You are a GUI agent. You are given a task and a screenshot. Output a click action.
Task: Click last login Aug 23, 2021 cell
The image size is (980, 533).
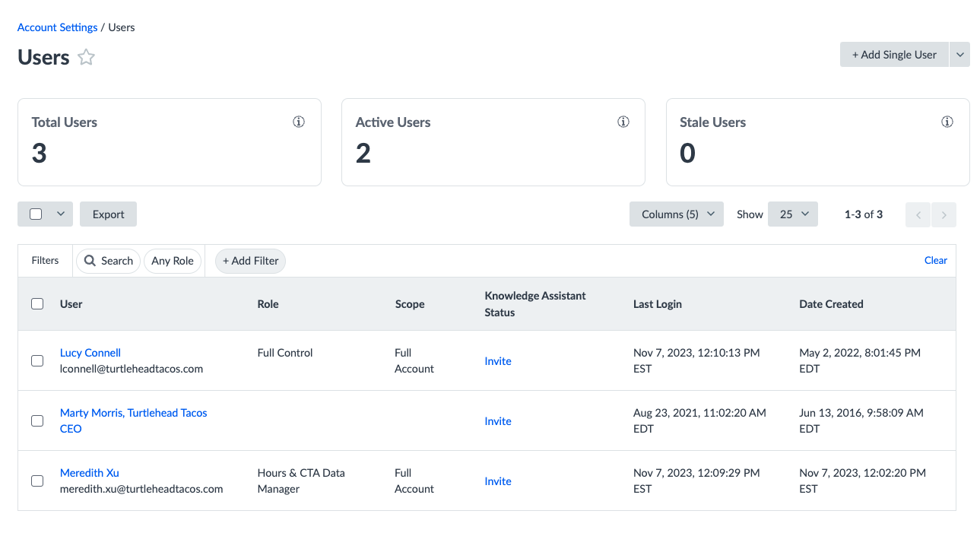(699, 420)
